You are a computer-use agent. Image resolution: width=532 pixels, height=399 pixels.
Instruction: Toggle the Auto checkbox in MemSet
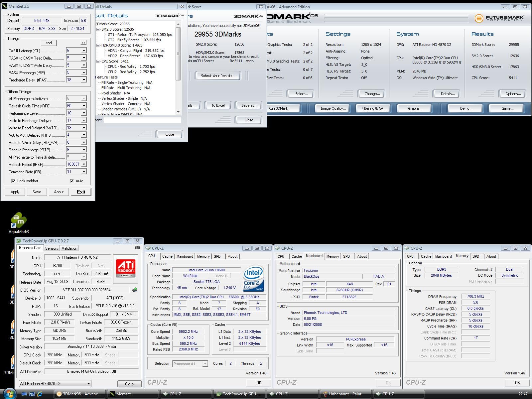(x=71, y=181)
